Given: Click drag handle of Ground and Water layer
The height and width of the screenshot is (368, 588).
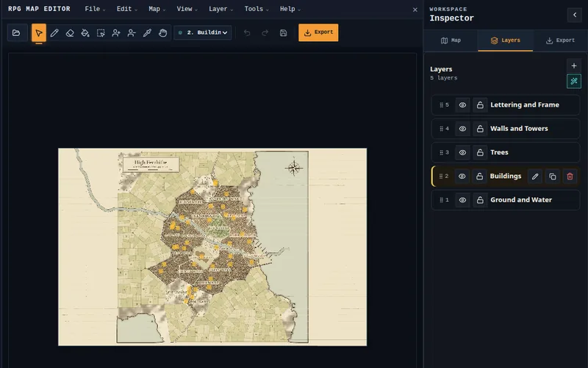Looking at the screenshot, I should pos(442,200).
